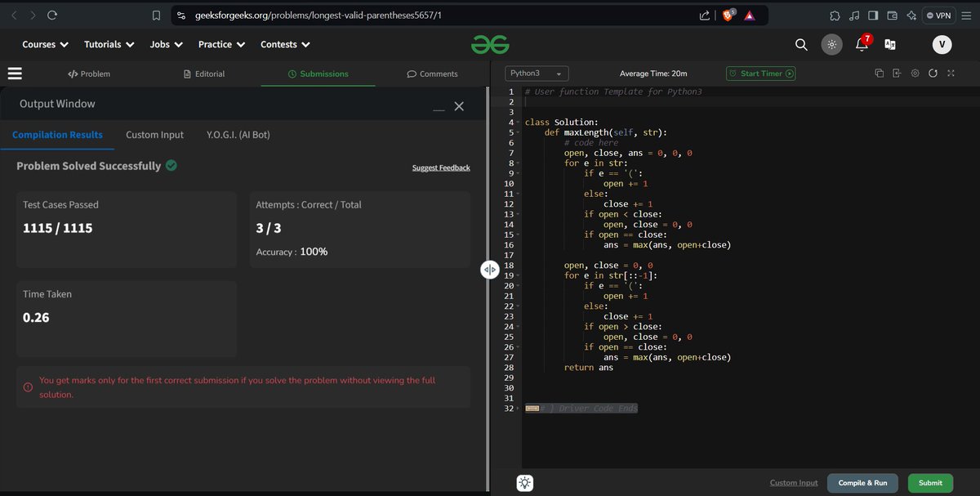Click Custom Input link below editor
980x496 pixels.
coord(794,483)
